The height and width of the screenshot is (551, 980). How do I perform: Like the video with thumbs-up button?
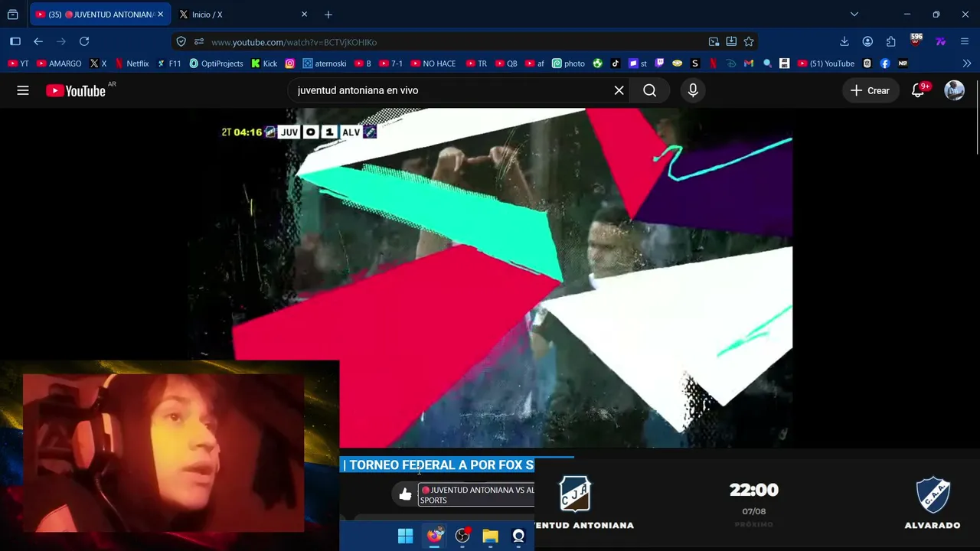click(405, 494)
